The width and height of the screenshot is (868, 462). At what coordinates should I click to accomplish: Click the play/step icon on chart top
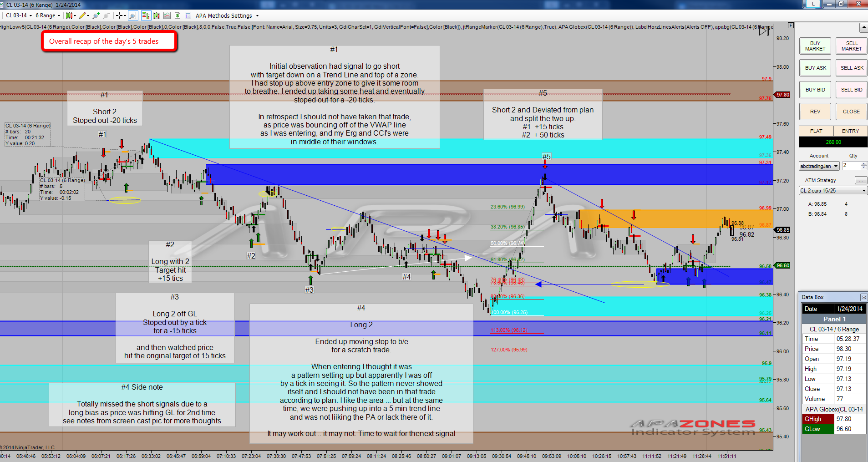point(764,30)
